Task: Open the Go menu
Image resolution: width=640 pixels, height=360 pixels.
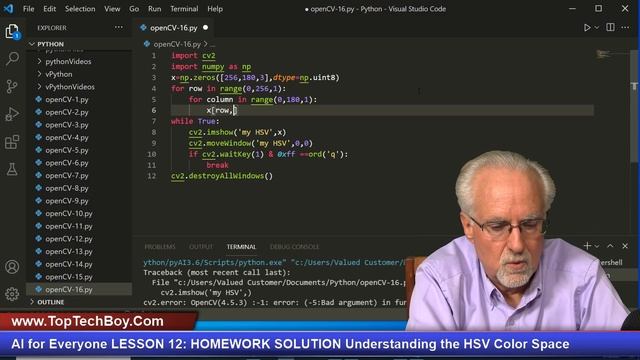Action: coord(134,9)
